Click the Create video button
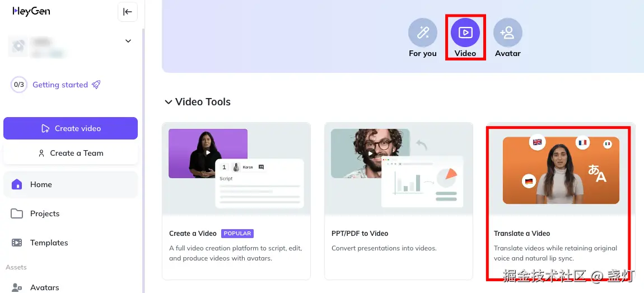The width and height of the screenshot is (644, 293). coord(71,128)
